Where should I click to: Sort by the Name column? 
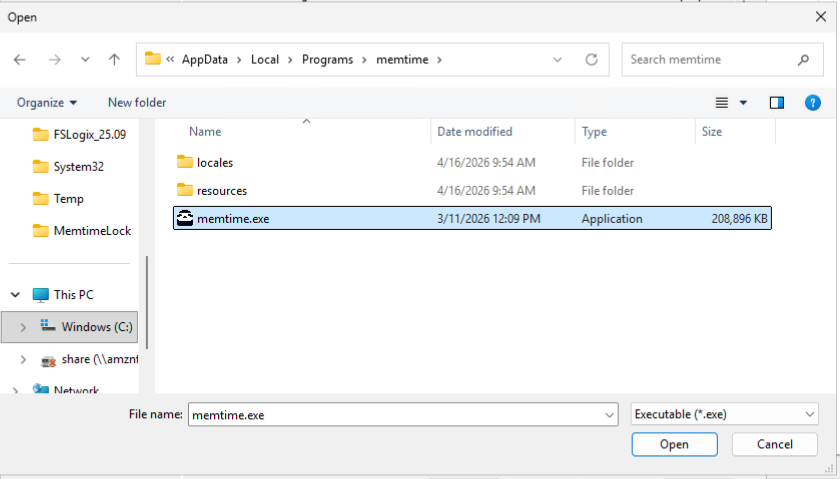click(205, 132)
